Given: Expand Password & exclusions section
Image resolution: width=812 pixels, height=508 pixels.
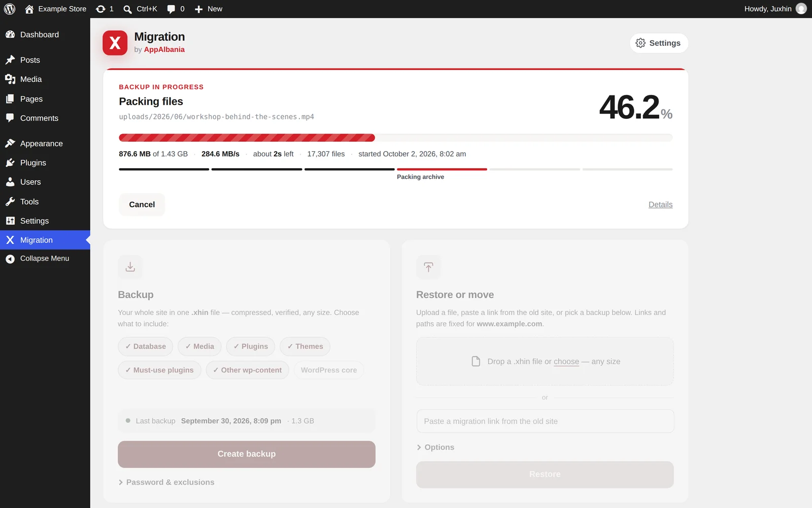Looking at the screenshot, I should point(166,482).
